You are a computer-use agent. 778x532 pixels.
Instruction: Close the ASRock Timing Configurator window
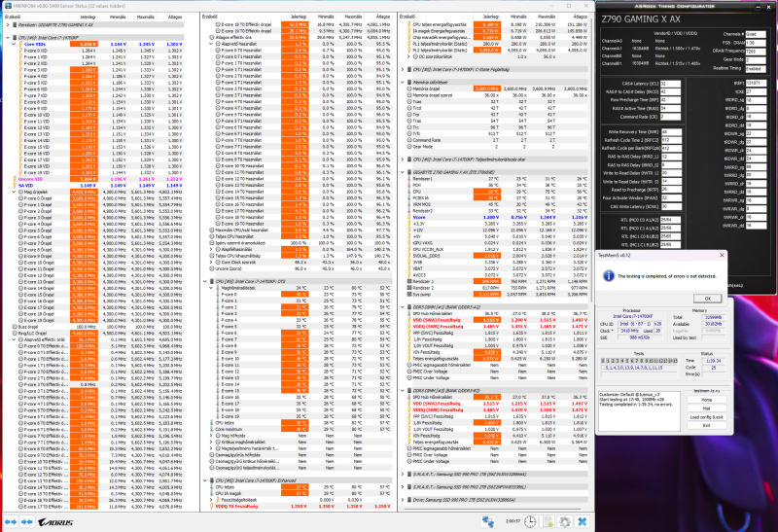pyautogui.click(x=770, y=7)
